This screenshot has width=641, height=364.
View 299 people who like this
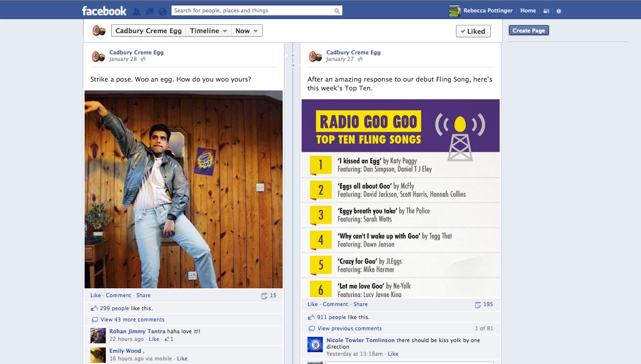pos(115,308)
